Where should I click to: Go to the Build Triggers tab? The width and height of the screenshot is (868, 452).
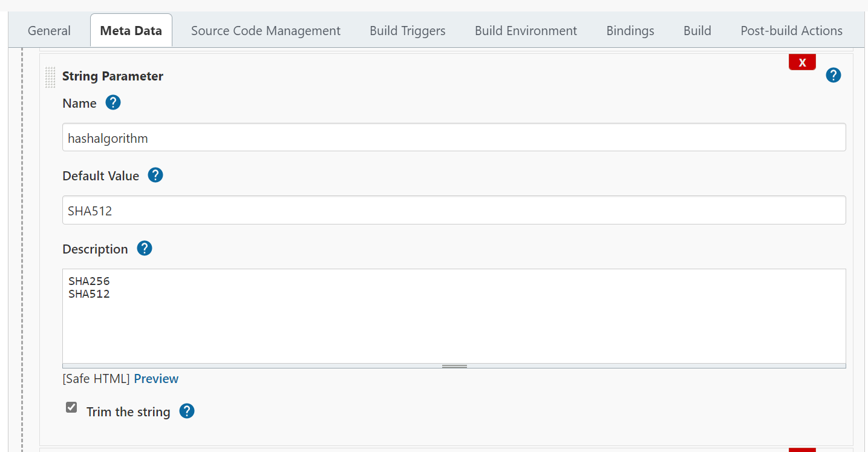407,31
